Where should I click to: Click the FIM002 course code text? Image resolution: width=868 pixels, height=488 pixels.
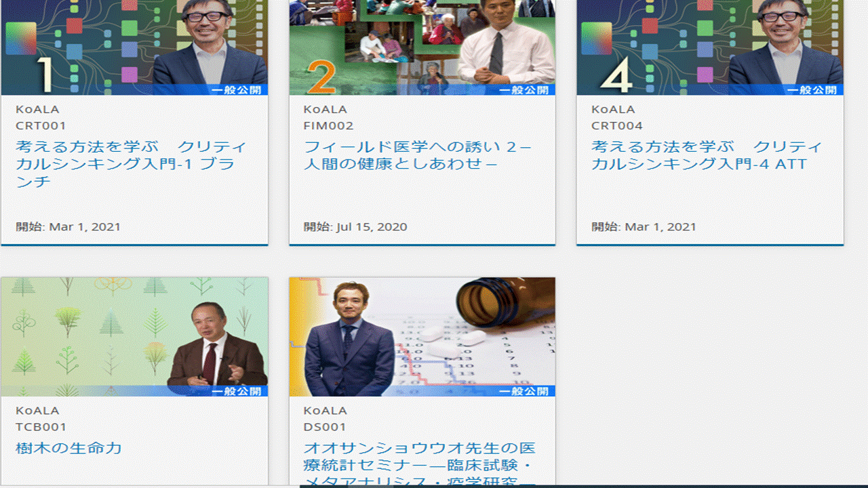click(328, 125)
